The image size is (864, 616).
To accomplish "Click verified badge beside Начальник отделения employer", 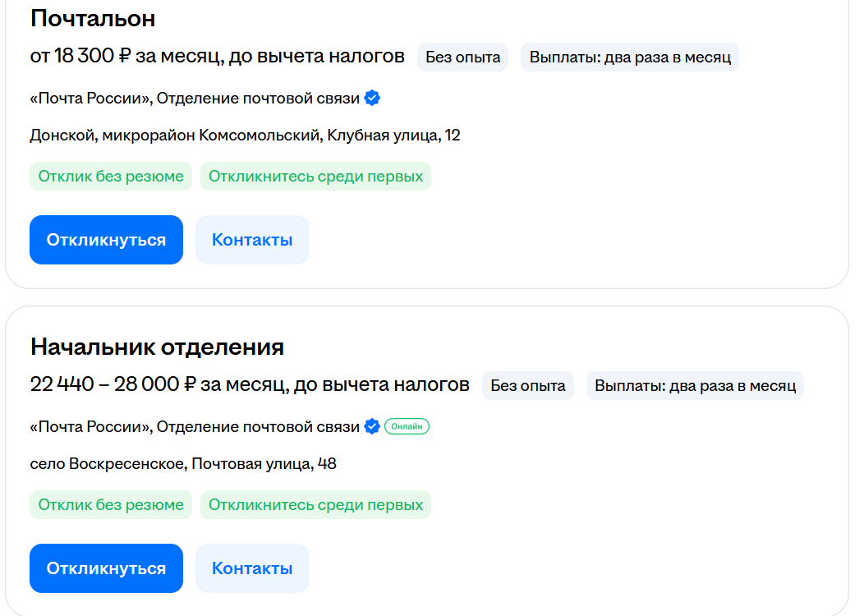I will (x=372, y=427).
